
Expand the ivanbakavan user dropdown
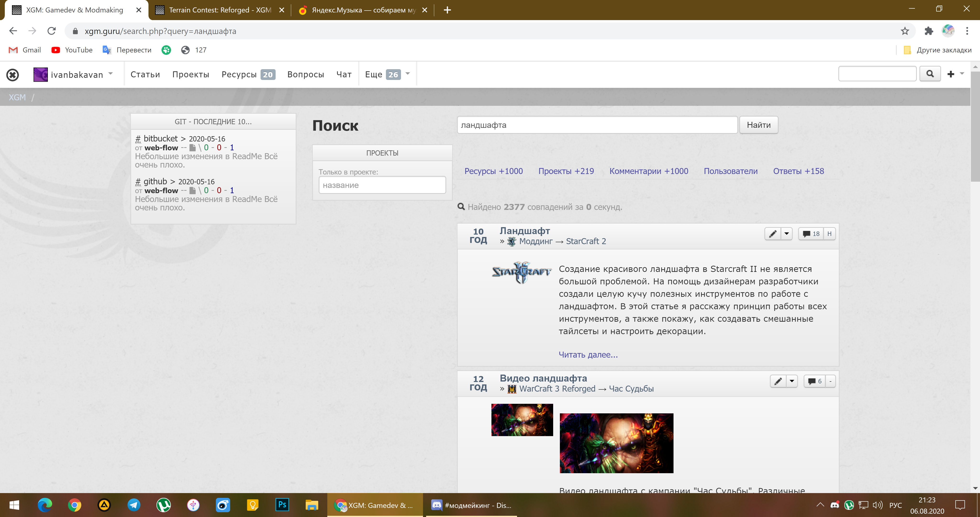(111, 74)
